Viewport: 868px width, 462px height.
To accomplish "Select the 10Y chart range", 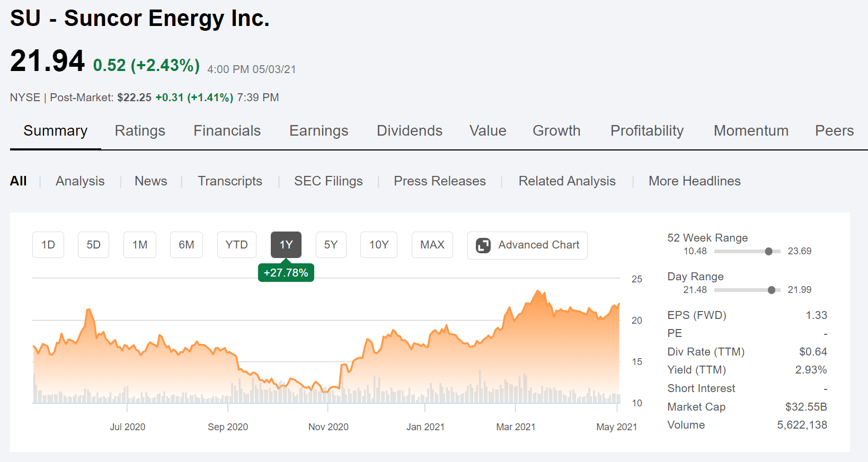I will tap(378, 245).
